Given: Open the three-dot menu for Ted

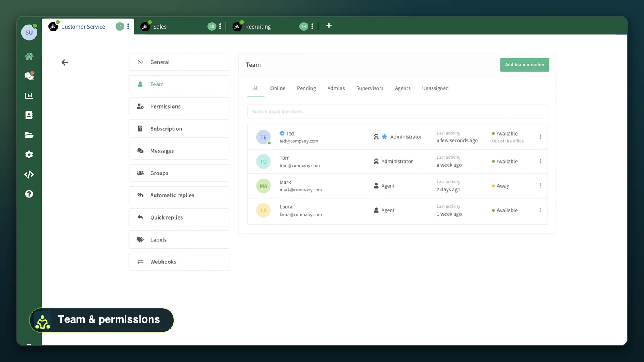Looking at the screenshot, I should click(x=541, y=137).
